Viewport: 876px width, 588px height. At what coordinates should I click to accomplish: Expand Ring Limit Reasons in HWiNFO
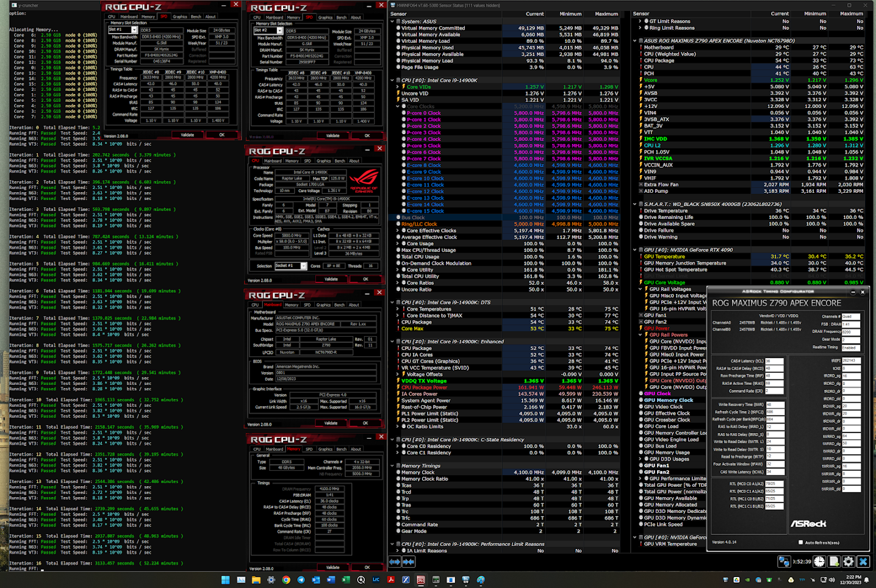point(640,27)
